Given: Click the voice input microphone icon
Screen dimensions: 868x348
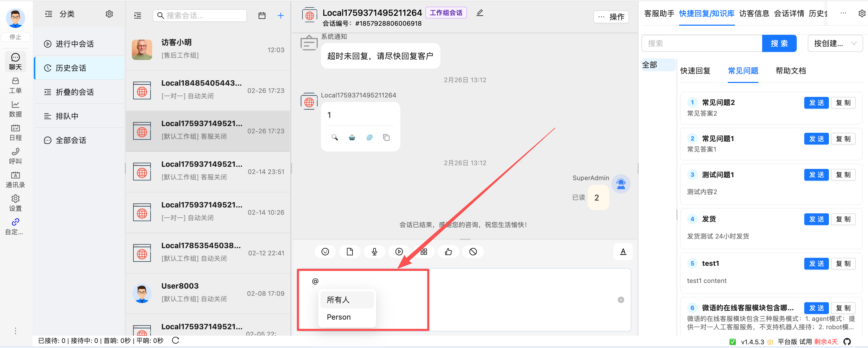Looking at the screenshot, I should point(374,251).
